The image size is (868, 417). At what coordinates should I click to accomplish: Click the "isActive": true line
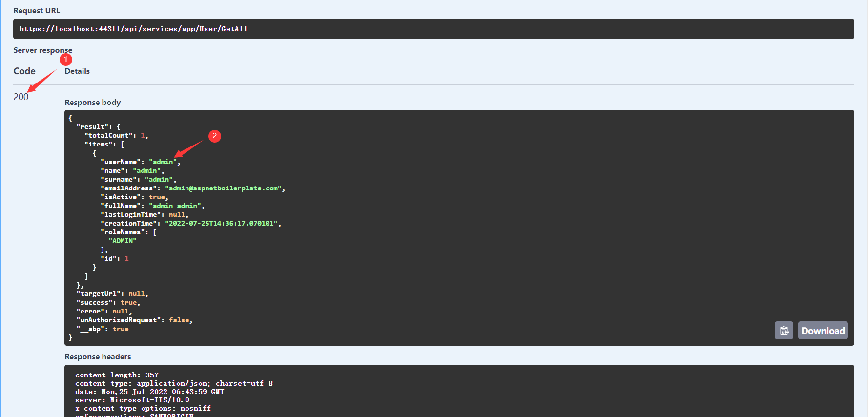pyautogui.click(x=134, y=197)
